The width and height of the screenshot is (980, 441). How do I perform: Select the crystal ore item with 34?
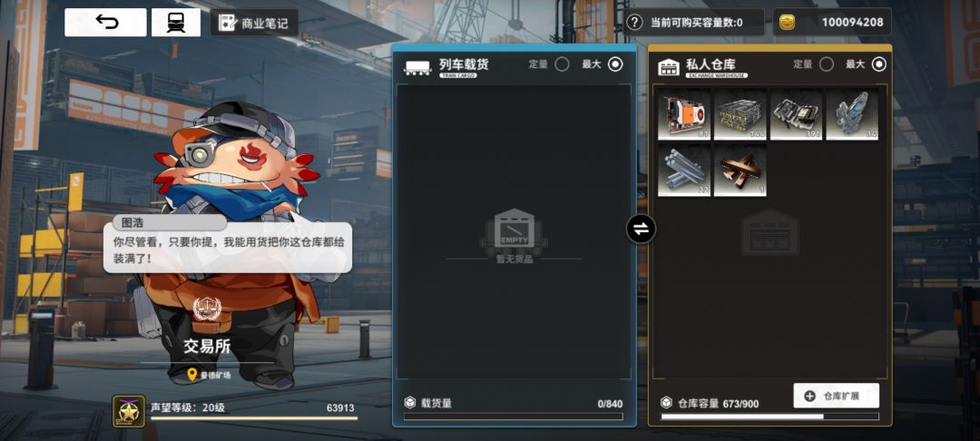pos(852,114)
